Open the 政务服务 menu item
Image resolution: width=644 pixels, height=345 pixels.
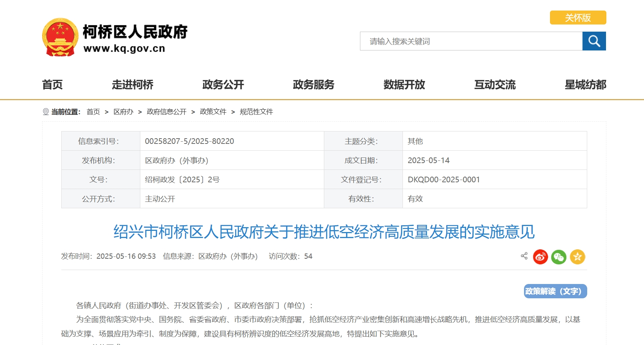(x=313, y=85)
